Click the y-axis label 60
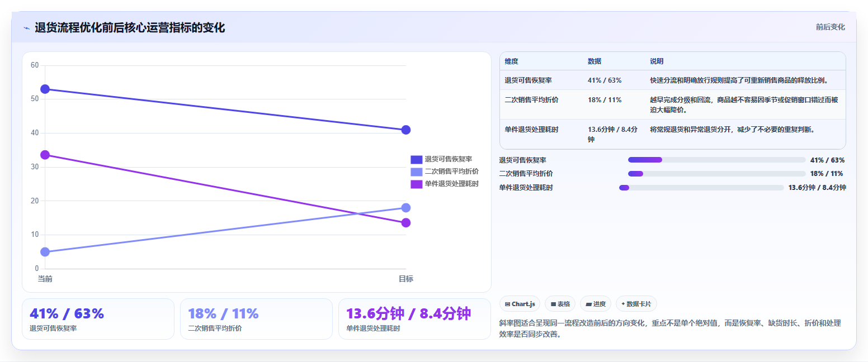This screenshot has width=868, height=362. [x=35, y=65]
